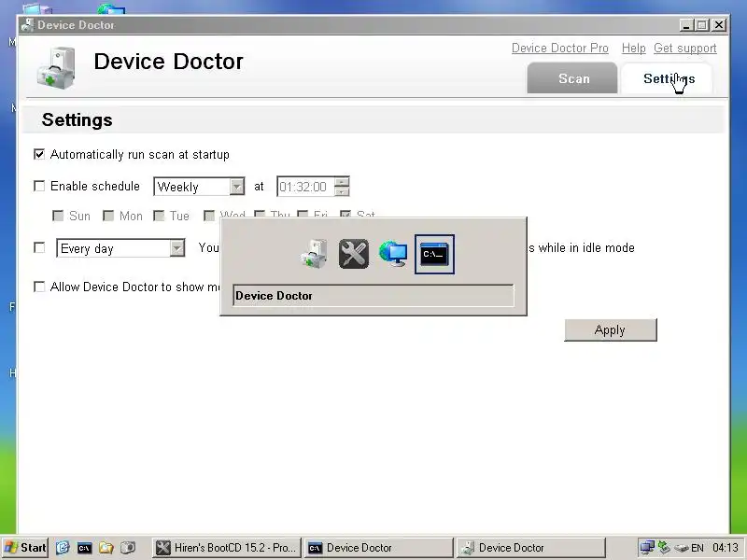Switch to Device Doctor console taskbar button

pyautogui.click(x=379, y=548)
